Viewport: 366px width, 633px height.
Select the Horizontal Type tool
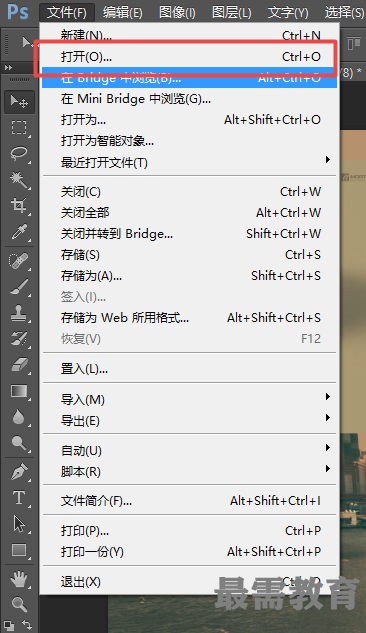(x=19, y=498)
